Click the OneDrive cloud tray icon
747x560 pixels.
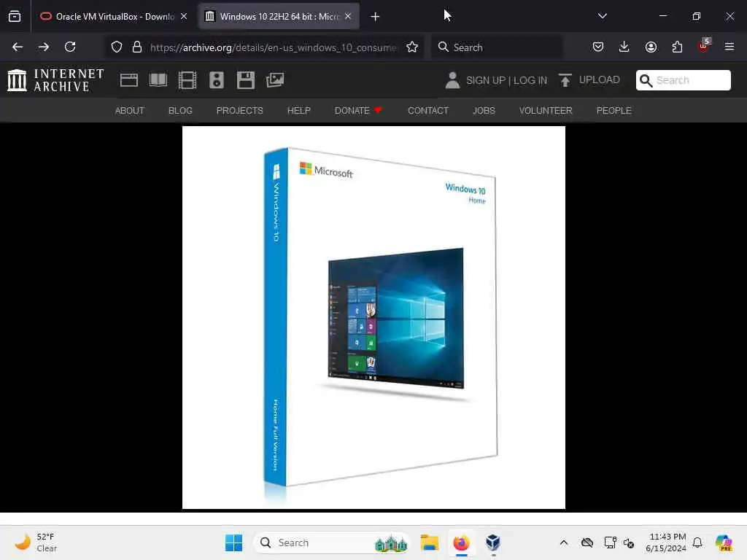tap(587, 542)
